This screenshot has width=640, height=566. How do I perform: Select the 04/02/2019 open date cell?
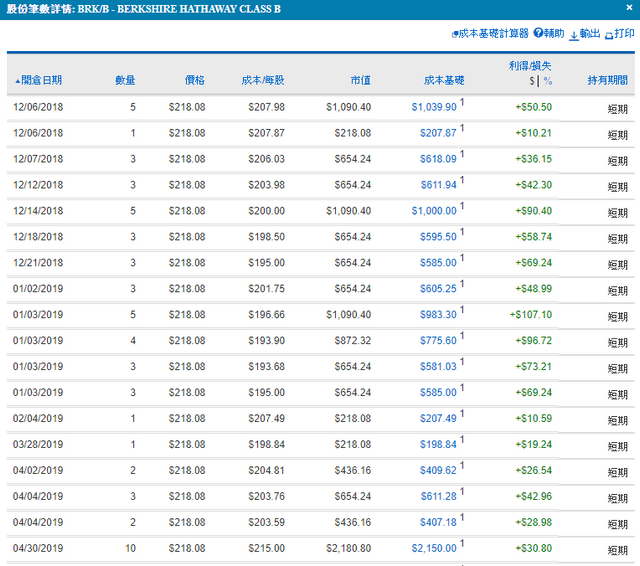coord(38,471)
